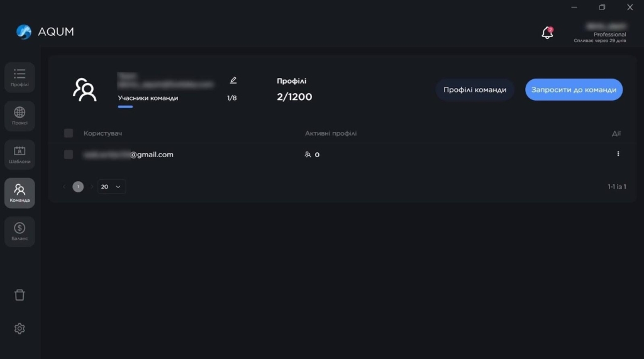Click the AQUM logo
The image size is (644, 359).
45,32
